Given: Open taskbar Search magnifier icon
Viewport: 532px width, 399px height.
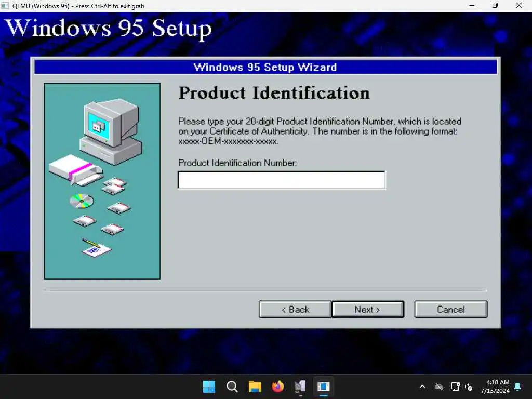Looking at the screenshot, I should 232,387.
